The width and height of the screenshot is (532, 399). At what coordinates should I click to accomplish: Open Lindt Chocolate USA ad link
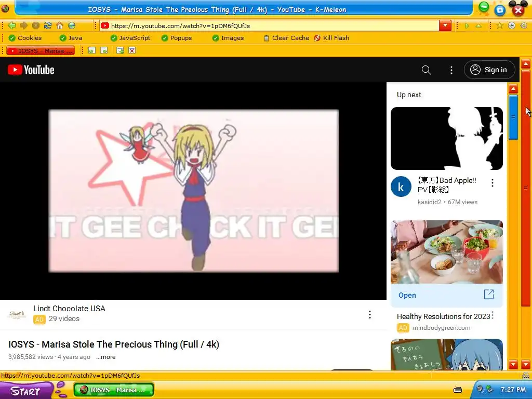pyautogui.click(x=69, y=309)
